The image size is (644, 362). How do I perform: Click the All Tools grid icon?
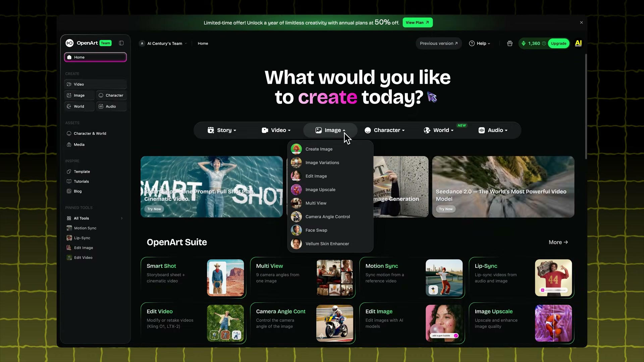[69, 218]
